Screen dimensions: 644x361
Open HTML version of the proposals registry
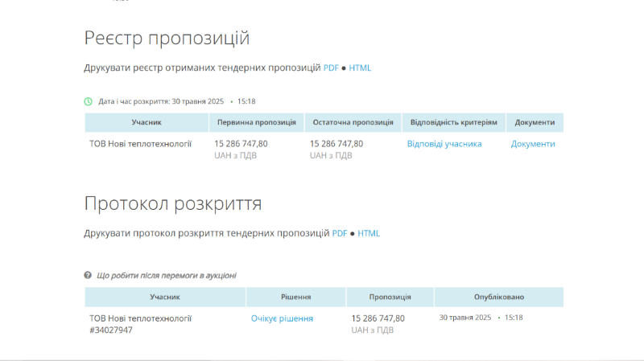click(x=360, y=68)
